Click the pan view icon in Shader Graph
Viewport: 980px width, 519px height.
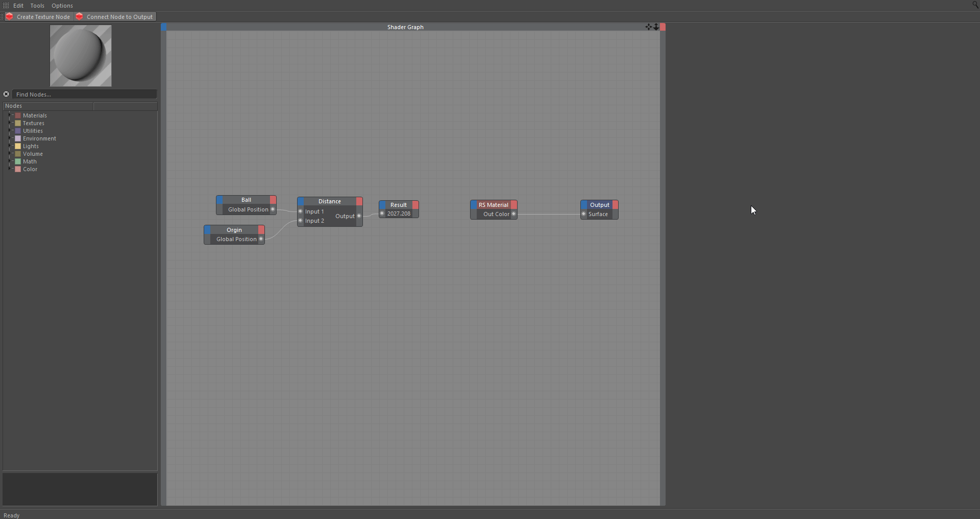[648, 27]
